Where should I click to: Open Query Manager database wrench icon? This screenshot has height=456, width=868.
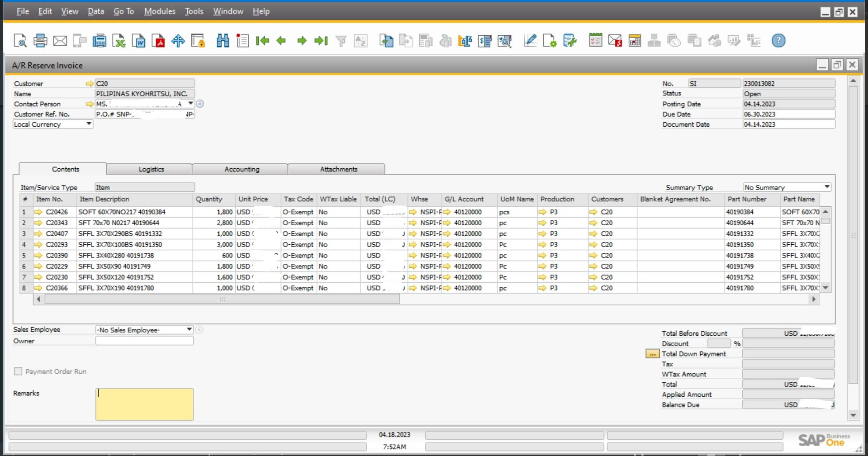[570, 41]
